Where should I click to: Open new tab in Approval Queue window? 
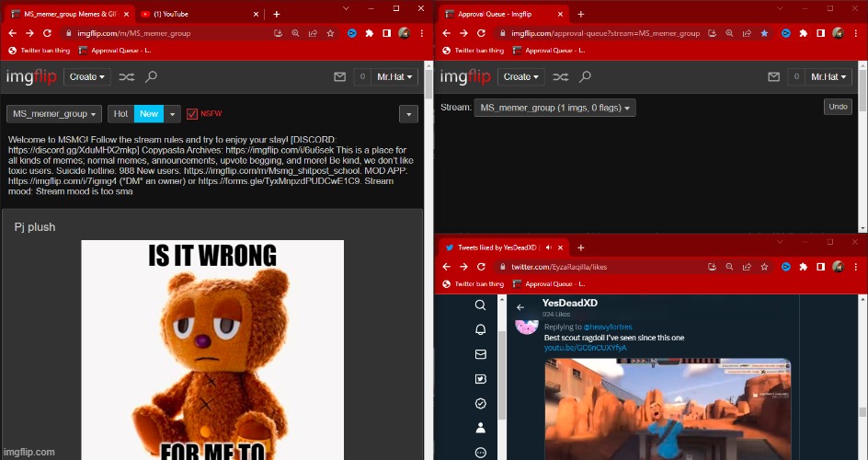[581, 15]
